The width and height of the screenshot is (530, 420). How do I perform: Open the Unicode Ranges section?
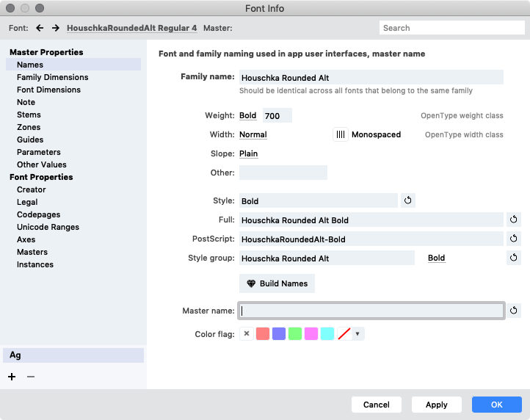48,227
